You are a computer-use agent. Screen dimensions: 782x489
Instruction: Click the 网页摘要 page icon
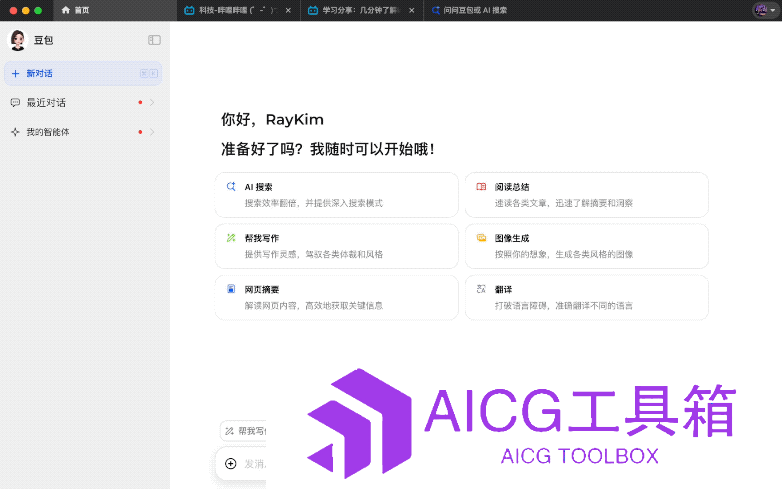(231, 289)
